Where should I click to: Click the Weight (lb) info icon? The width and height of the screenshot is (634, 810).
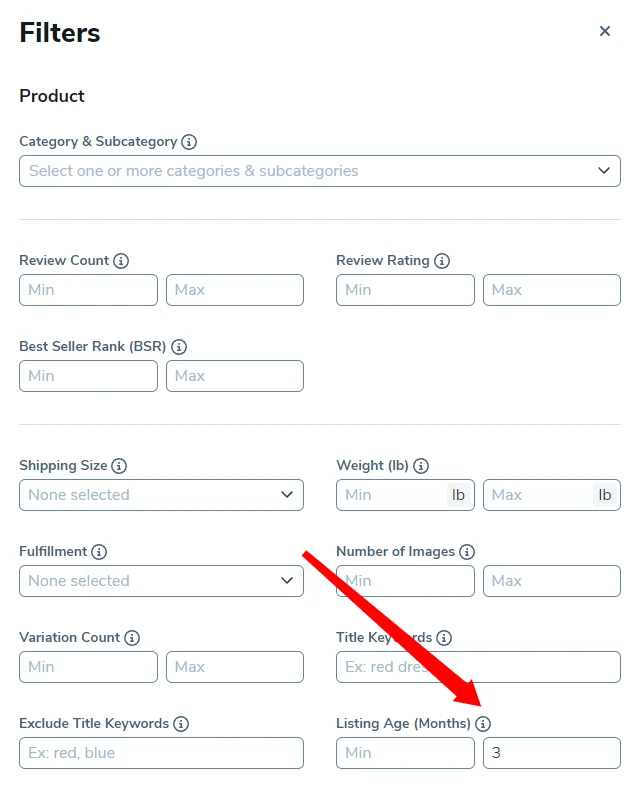[x=421, y=465]
